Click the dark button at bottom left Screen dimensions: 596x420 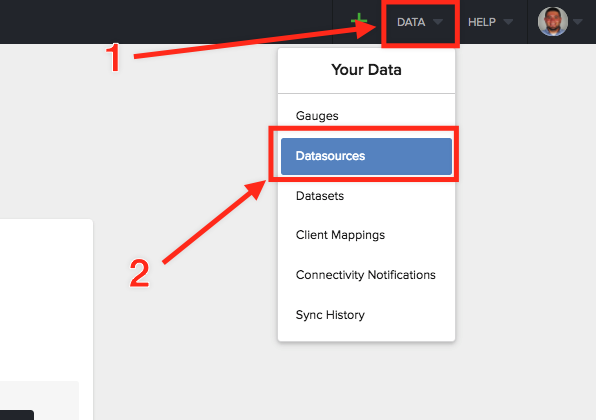(x=17, y=415)
